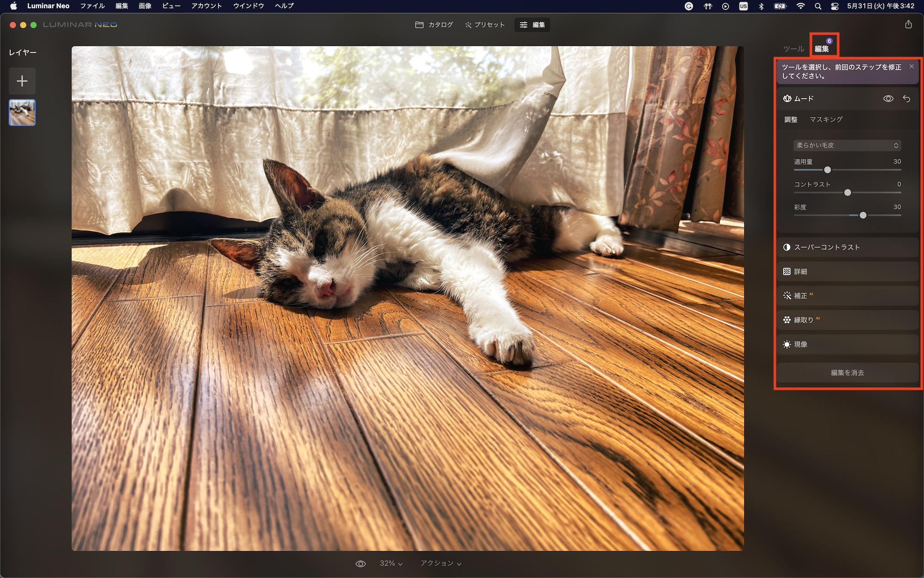Screen dimensions: 924x578
Task: Toggle ムード tool visibility eye icon
Action: click(888, 98)
